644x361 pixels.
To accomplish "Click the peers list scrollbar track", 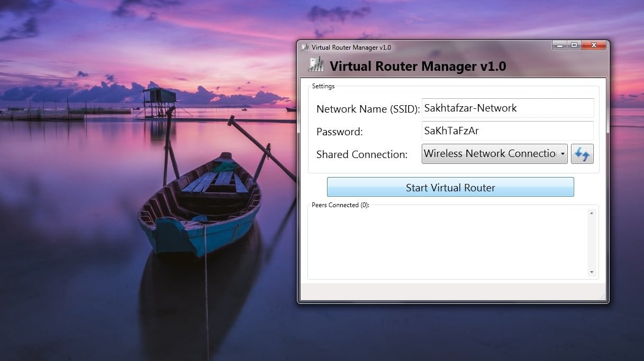I will (x=592, y=243).
